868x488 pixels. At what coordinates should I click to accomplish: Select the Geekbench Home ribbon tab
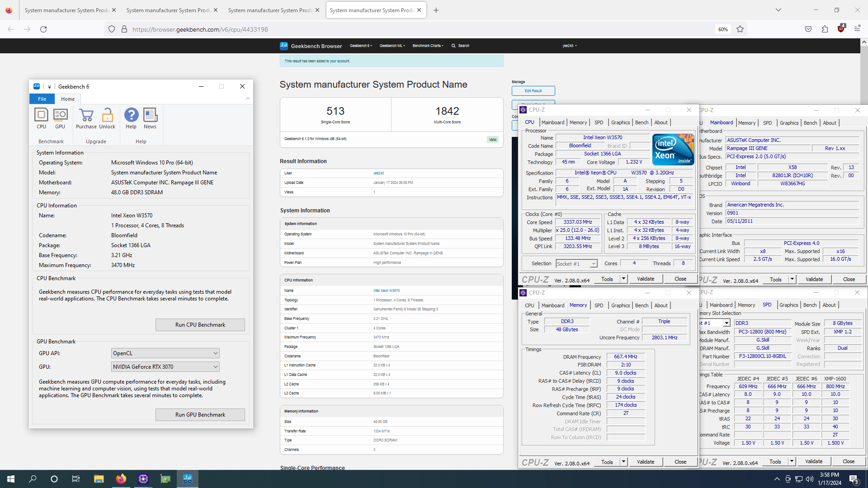click(68, 99)
